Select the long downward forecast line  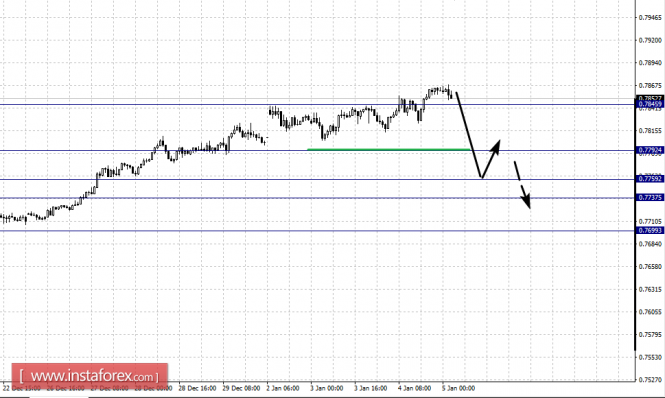point(469,135)
